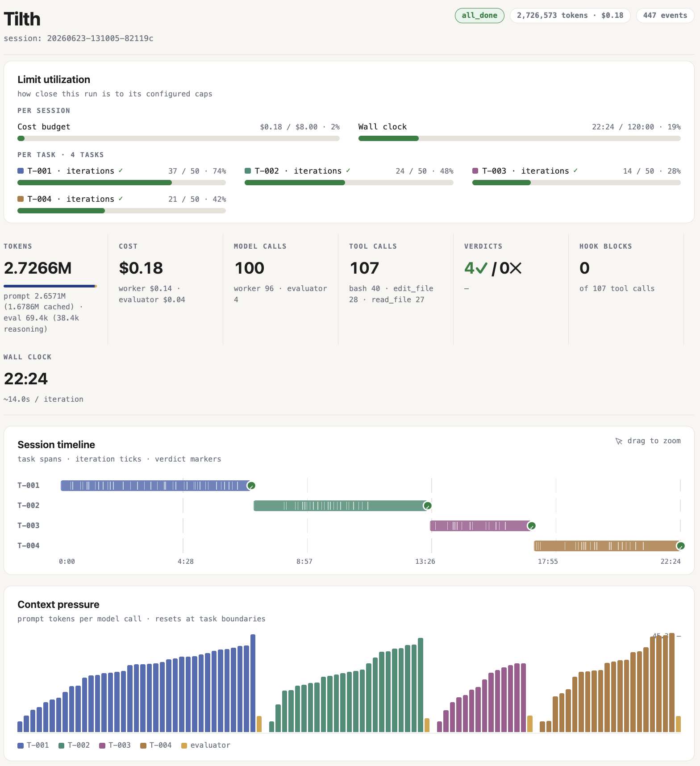Click the T-004 verdict marker on timeline
Viewport: 700px width, 766px height.
point(681,546)
